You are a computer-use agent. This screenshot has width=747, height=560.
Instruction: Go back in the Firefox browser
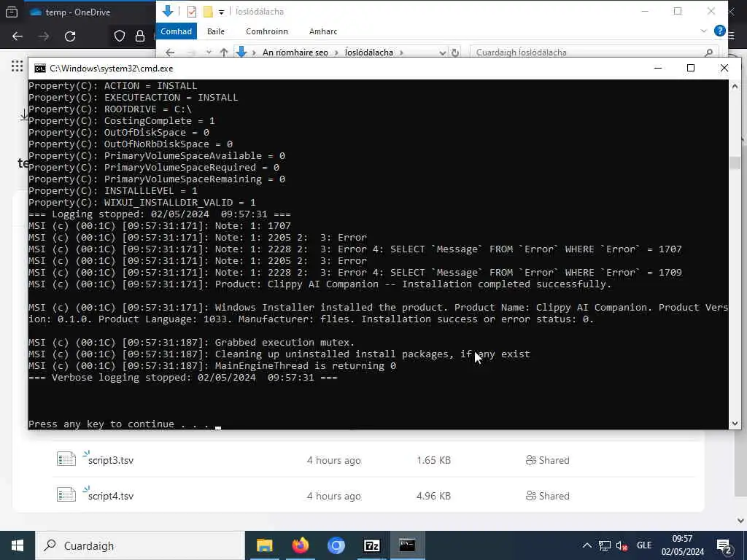click(x=18, y=36)
